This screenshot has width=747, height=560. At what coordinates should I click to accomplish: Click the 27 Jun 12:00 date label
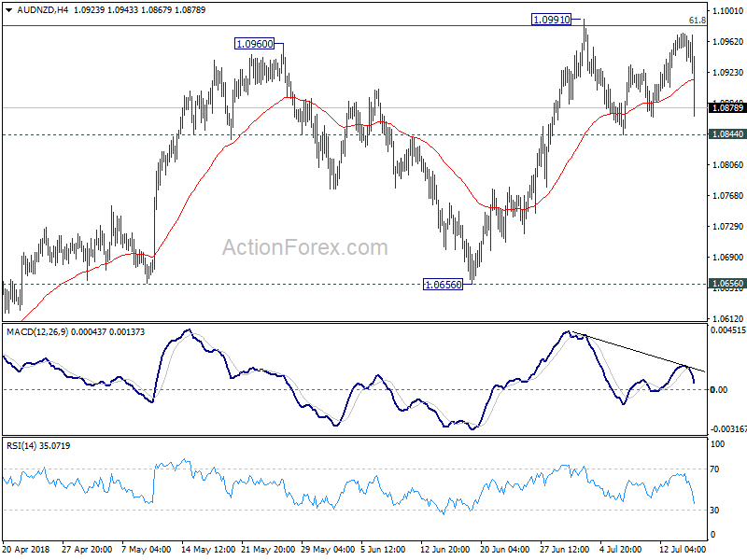[565, 549]
